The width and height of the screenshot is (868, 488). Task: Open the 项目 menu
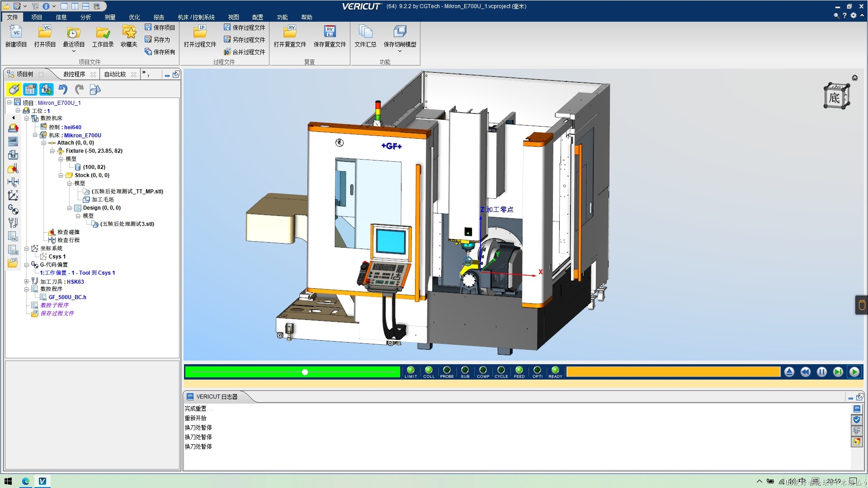tap(37, 17)
